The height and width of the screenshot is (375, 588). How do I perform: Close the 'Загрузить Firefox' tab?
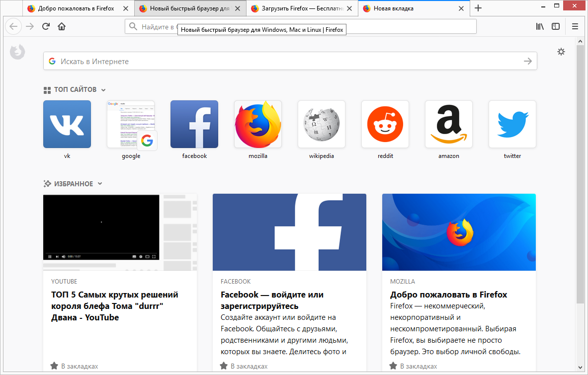pos(349,8)
